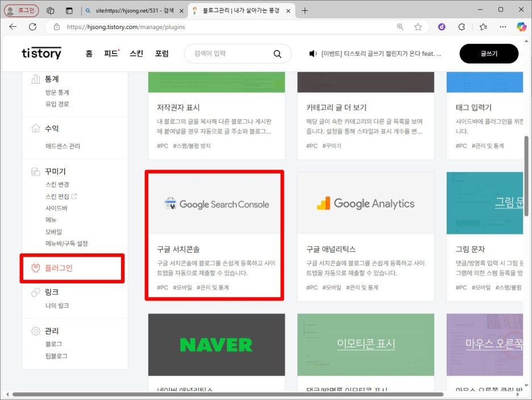Switch to the hjsong.net/531 검색 tab
The image size is (532, 400).
click(x=135, y=10)
